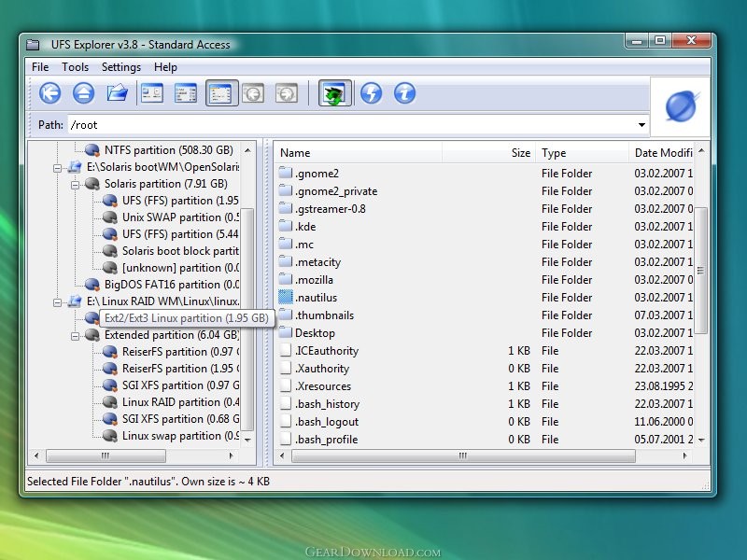Click the first greyed disk recovery icon
The image size is (747, 560).
point(253,93)
